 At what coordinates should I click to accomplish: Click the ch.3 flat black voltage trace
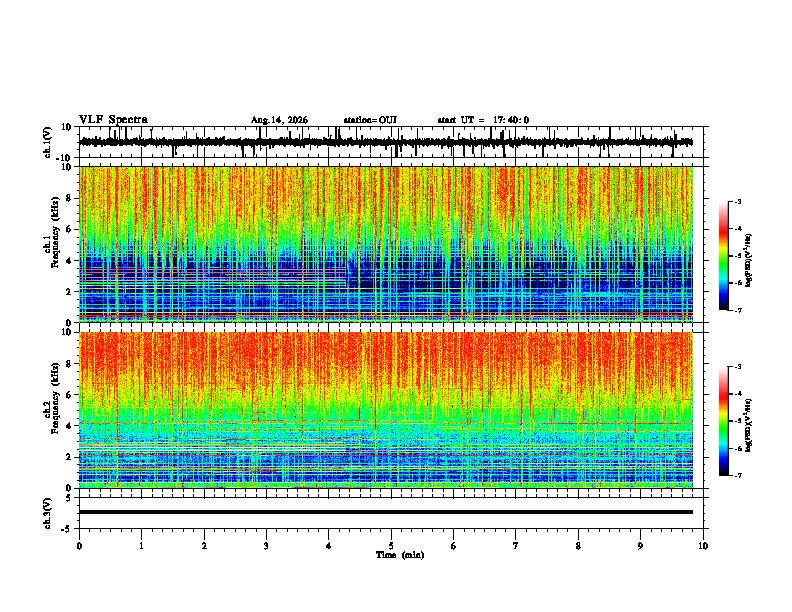pyautogui.click(x=386, y=512)
